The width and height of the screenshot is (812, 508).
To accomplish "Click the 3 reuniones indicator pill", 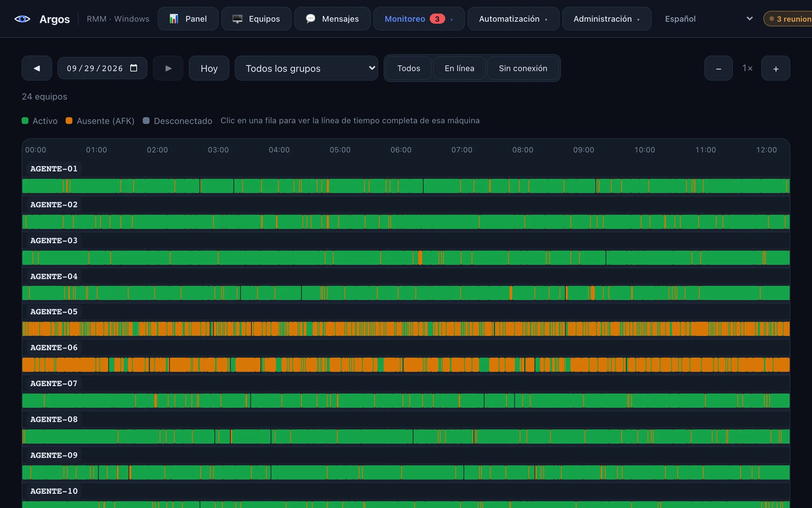I will (788, 19).
